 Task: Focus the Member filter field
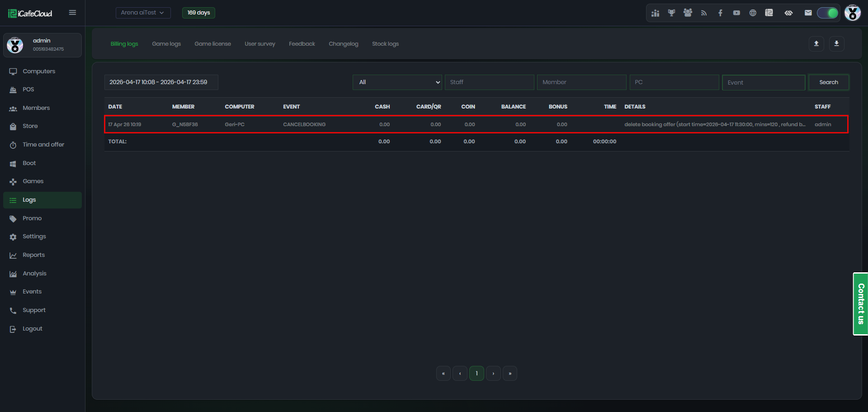pos(582,82)
